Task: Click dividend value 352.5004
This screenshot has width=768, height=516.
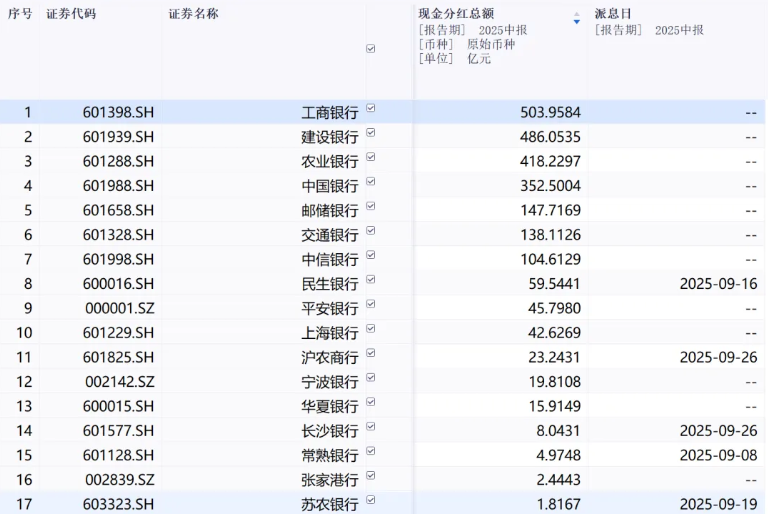Action: click(x=551, y=186)
